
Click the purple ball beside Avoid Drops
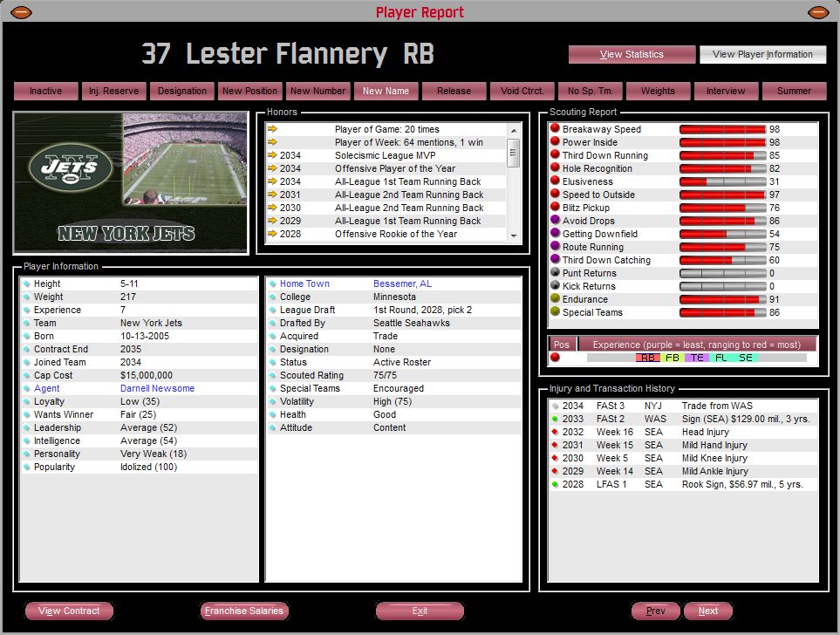(x=554, y=221)
